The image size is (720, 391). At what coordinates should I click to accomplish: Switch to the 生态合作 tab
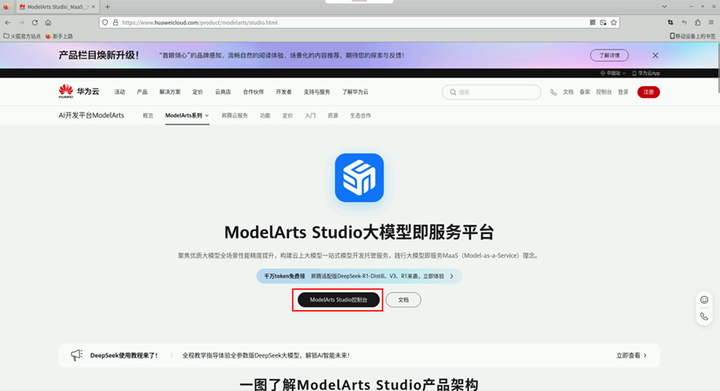click(x=360, y=116)
